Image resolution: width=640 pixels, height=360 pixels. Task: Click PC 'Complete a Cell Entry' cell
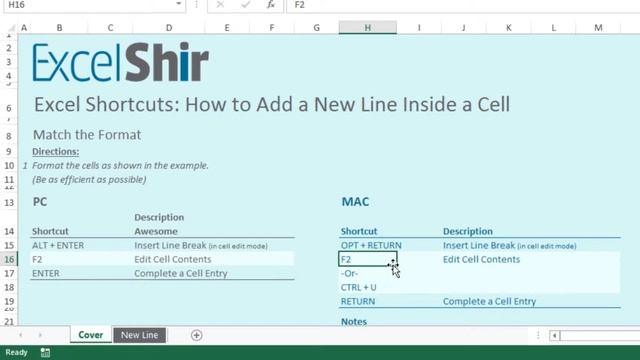180,273
